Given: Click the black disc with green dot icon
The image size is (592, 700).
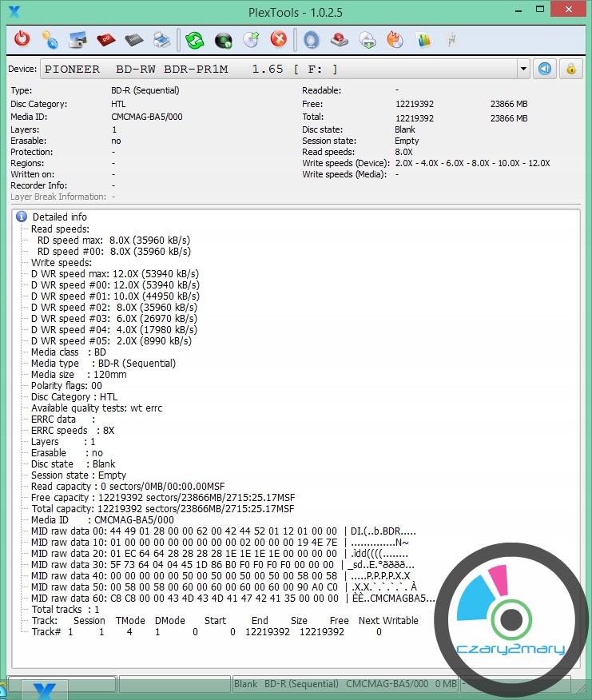Looking at the screenshot, I should click(223, 38).
